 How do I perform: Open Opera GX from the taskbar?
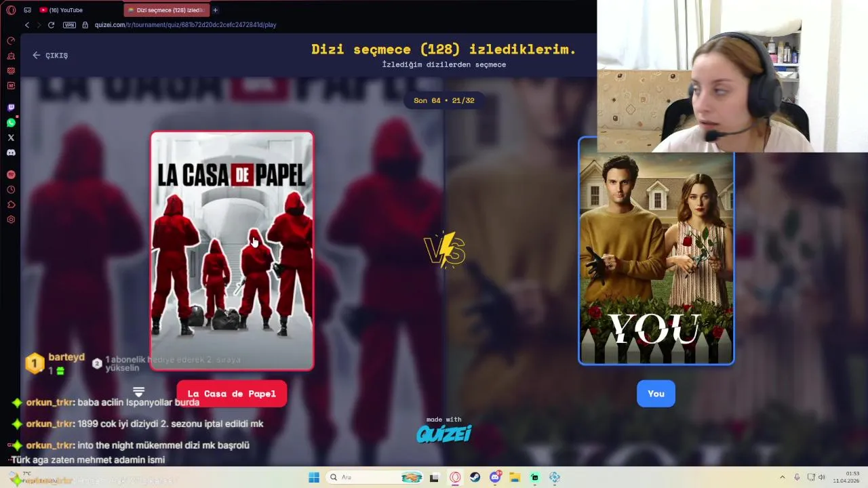pos(455,477)
